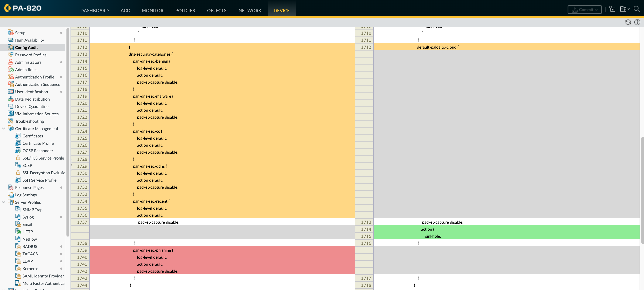Open the Syslog server profile page
Screen dimensions: 644x290
coord(28,217)
